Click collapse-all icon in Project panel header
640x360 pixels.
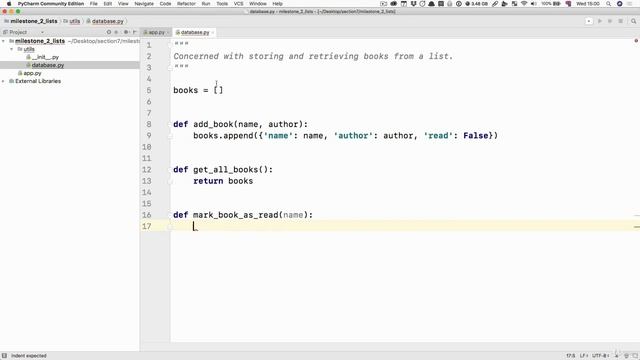pyautogui.click(x=117, y=32)
